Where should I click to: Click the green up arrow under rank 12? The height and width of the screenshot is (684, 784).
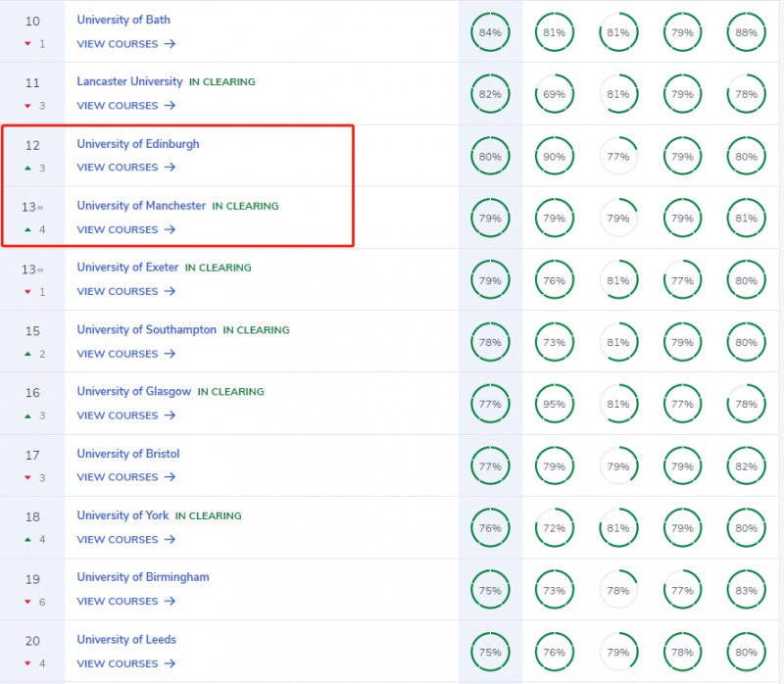tap(28, 168)
